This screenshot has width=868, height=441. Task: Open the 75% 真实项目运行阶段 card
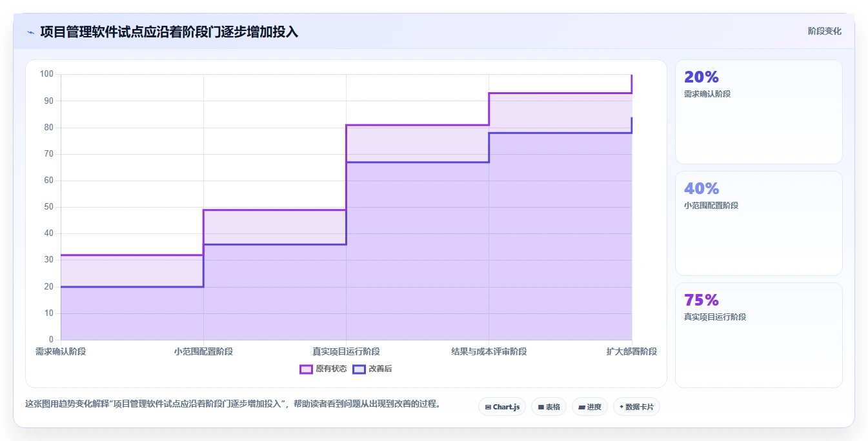[x=759, y=335]
